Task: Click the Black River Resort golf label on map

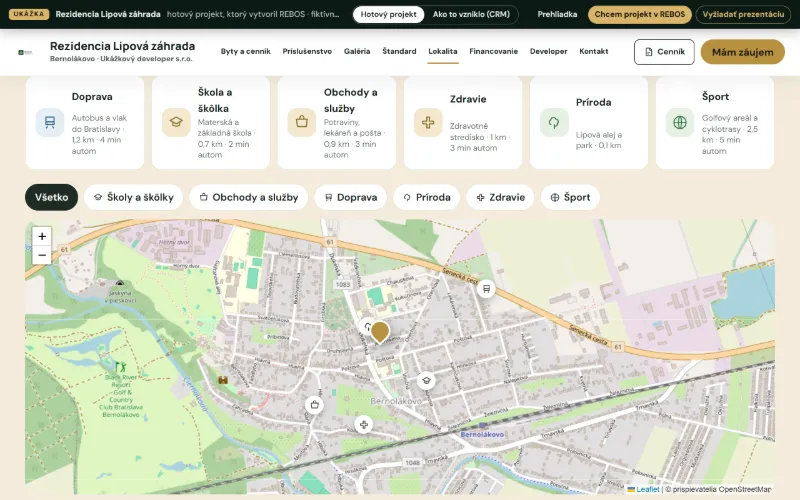Action: pyautogui.click(x=121, y=396)
